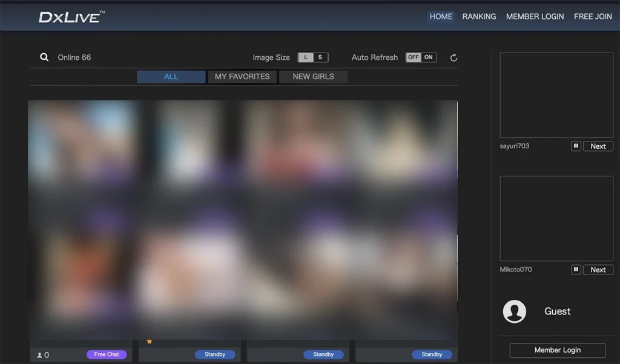Select the ALL tab
The width and height of the screenshot is (620, 364).
[171, 77]
